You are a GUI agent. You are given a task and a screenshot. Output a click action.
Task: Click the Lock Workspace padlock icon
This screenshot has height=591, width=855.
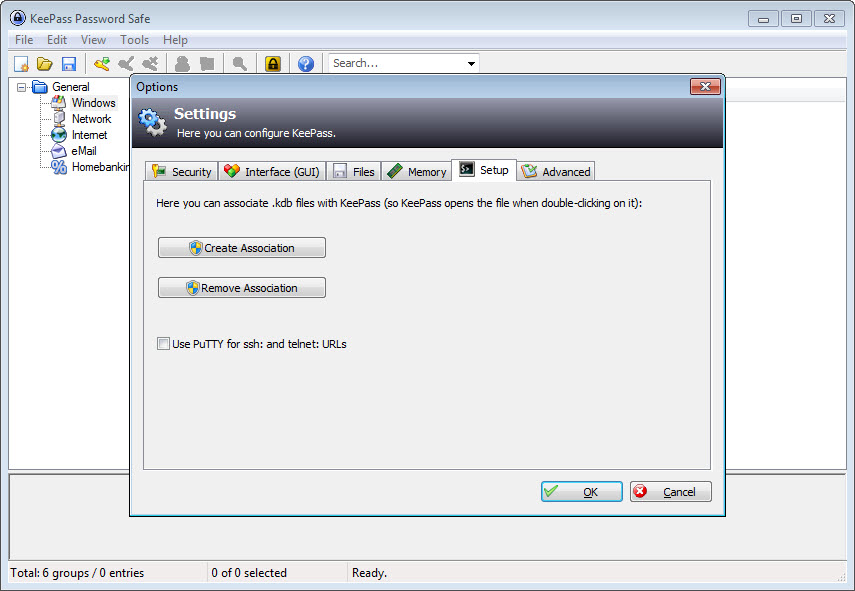pos(273,64)
